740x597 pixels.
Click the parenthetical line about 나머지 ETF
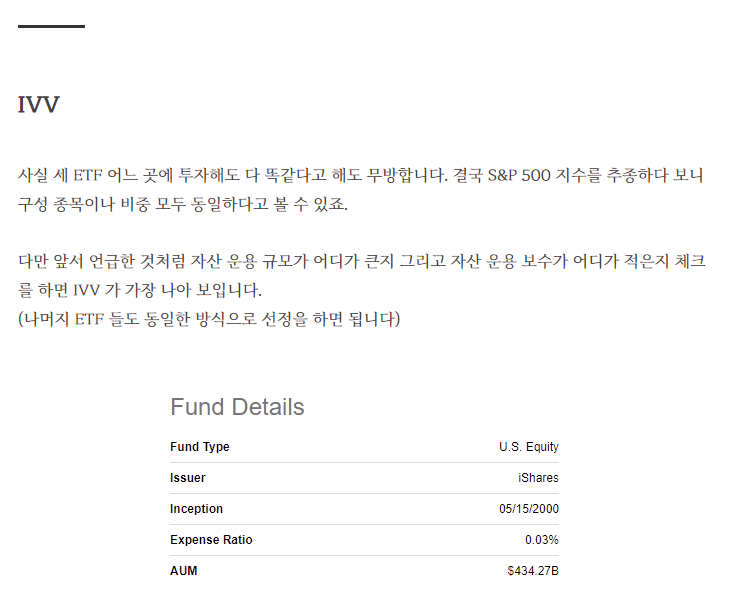pyautogui.click(x=209, y=319)
